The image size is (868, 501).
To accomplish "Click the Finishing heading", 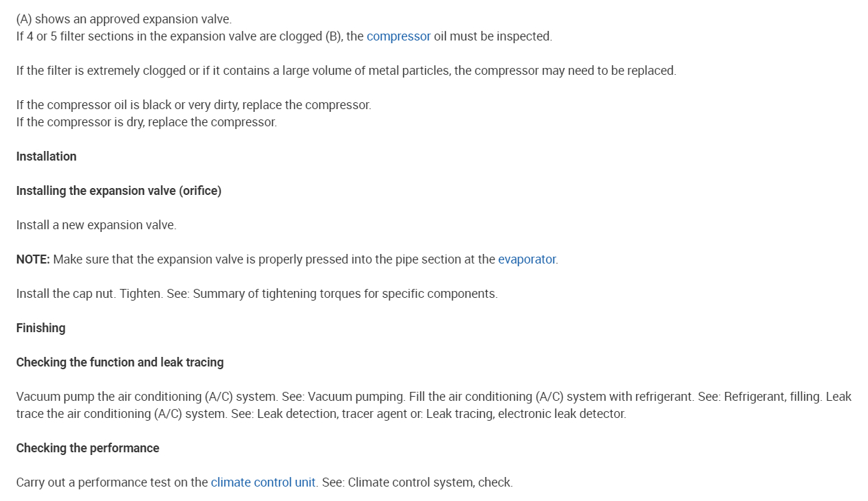I will 41,328.
